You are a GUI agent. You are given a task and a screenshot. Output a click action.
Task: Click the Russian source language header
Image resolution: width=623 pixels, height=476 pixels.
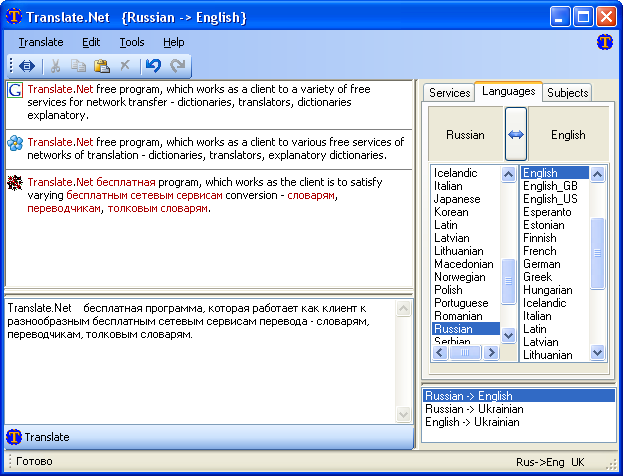pos(466,135)
